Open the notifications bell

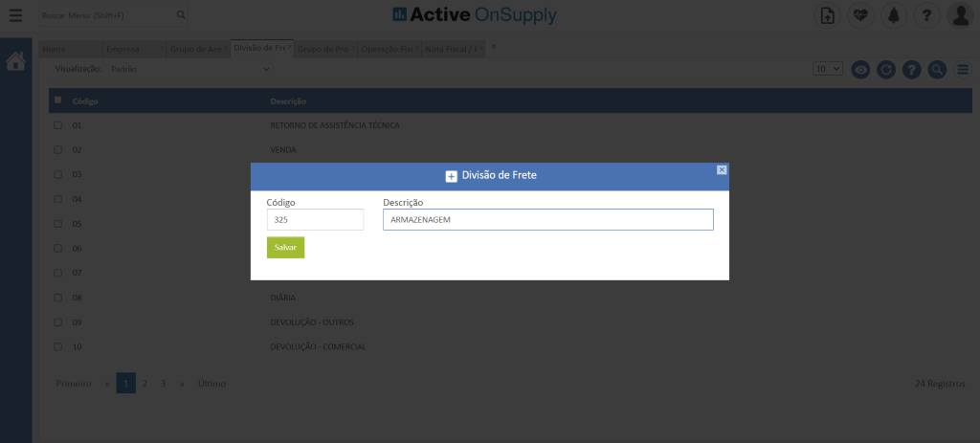click(x=894, y=15)
